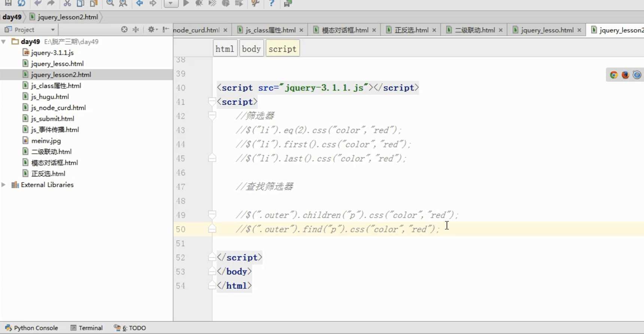
Task: Select jquery-3.1.1.js in project tree
Action: 48,52
